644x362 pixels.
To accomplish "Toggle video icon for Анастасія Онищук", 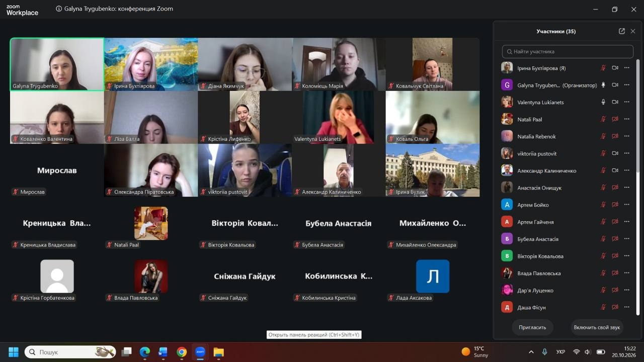I will [615, 188].
